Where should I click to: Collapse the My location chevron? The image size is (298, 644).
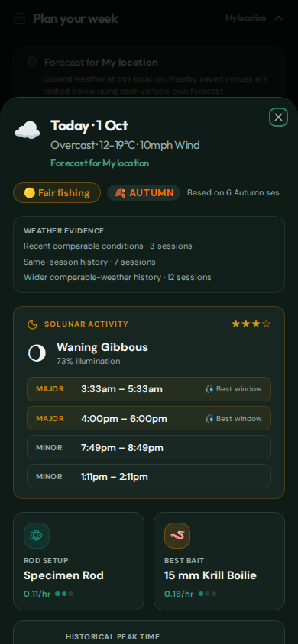pos(278,18)
